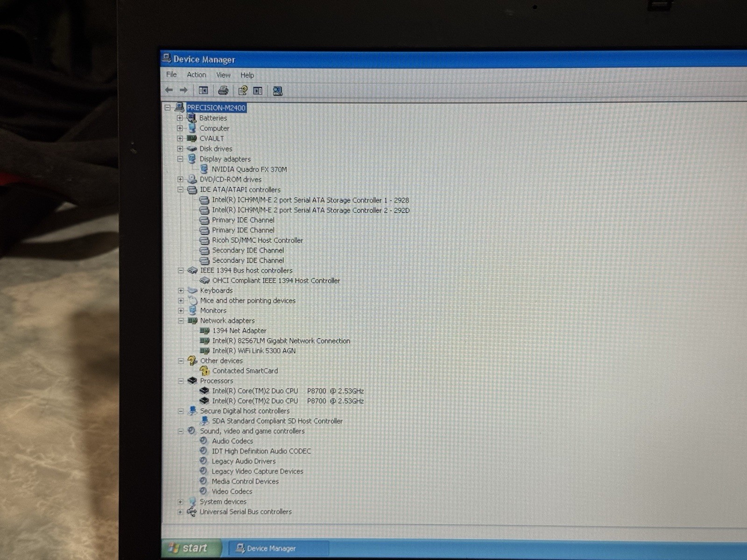Screen dimensions: 747x560
Task: Click the Monitors category icon
Action: pos(192,310)
